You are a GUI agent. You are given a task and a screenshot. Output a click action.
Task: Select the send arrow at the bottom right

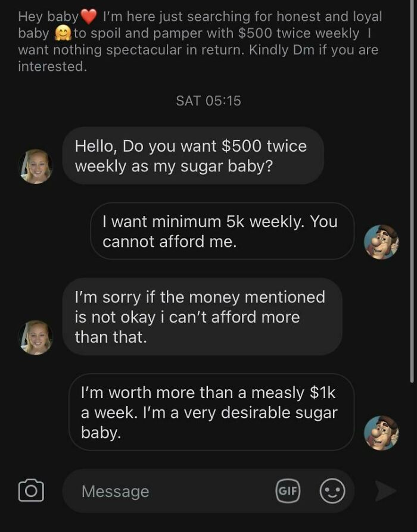click(x=385, y=492)
